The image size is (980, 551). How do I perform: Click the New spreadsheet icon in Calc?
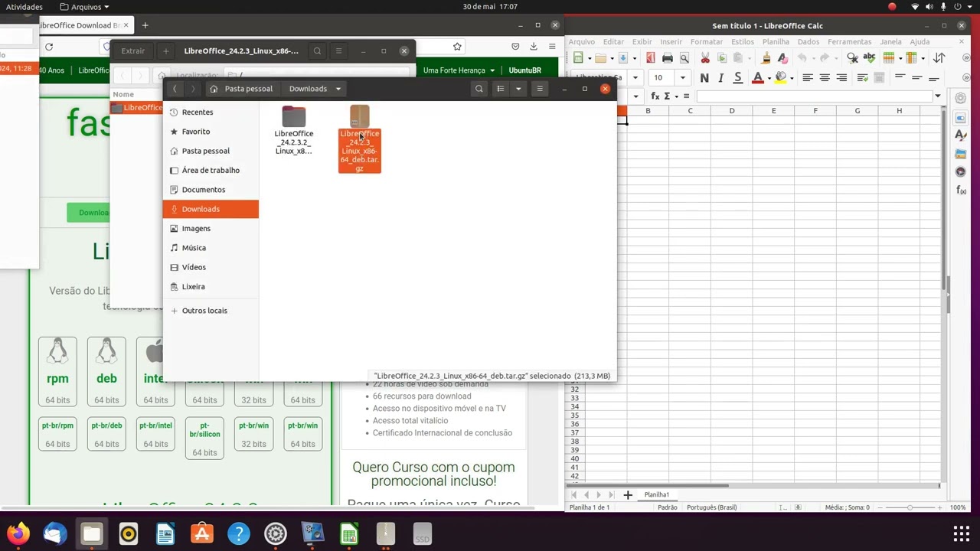tap(578, 57)
